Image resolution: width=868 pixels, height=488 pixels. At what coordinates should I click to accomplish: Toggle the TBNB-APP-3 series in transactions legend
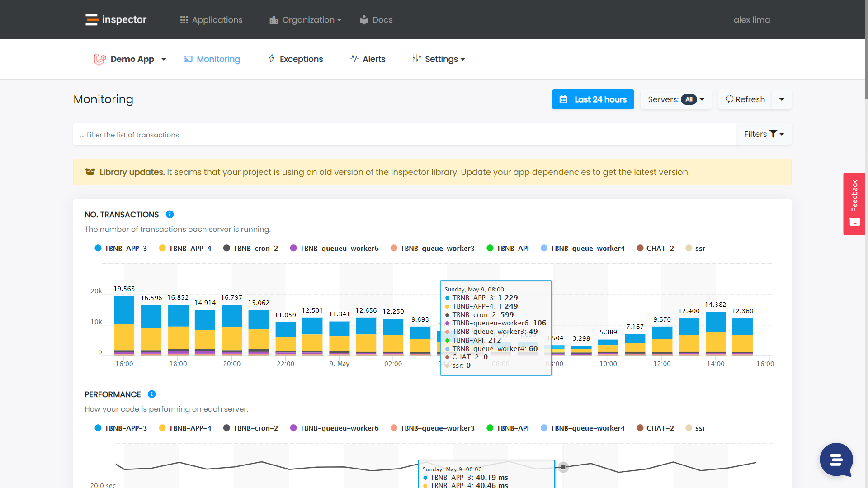click(121, 248)
